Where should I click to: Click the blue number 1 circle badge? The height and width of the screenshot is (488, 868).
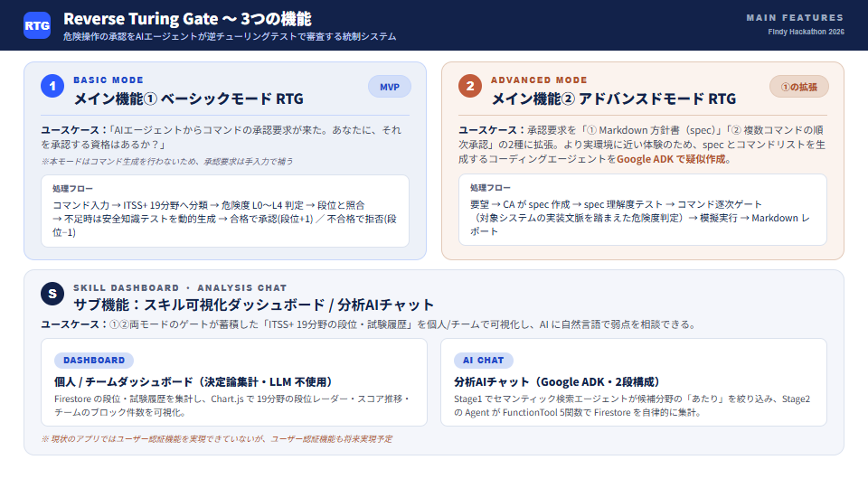tap(52, 86)
